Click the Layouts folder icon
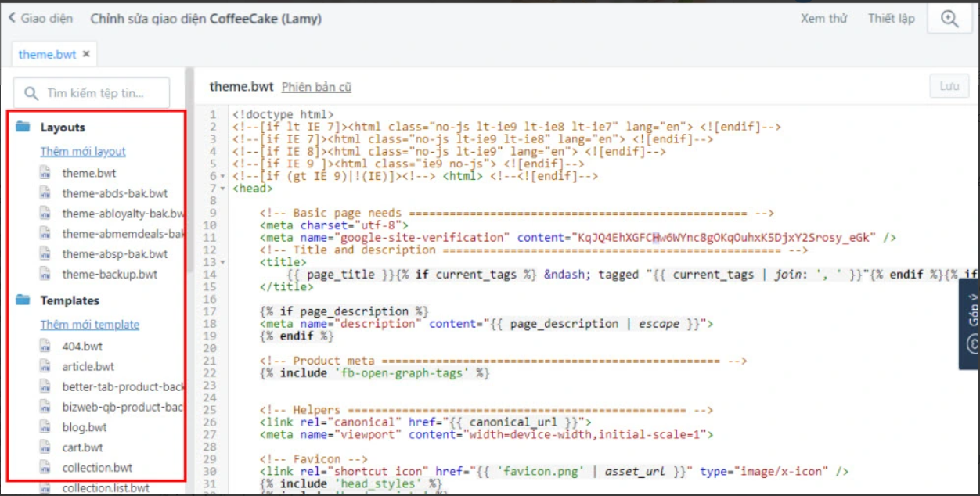 tap(23, 127)
